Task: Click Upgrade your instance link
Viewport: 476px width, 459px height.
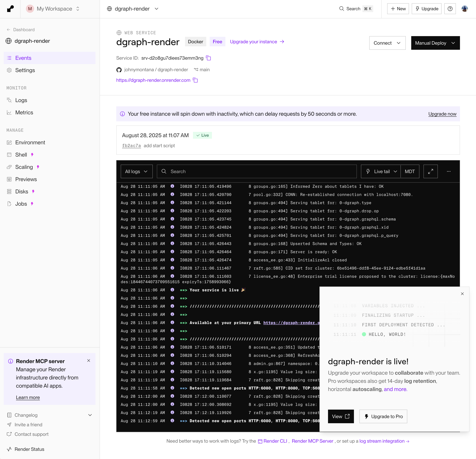Action: pyautogui.click(x=257, y=42)
